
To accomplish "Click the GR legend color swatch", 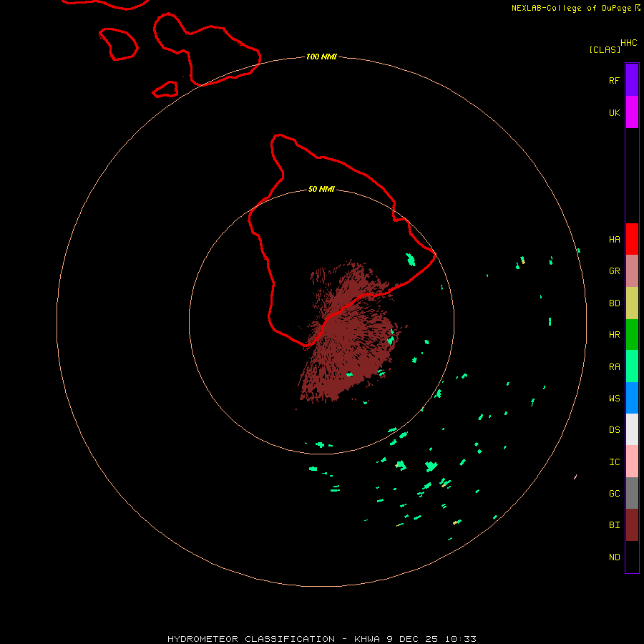I will 632,271.
